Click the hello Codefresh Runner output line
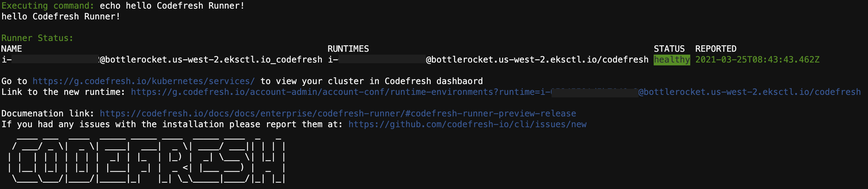Screen dimensions: 868x189 [61, 17]
